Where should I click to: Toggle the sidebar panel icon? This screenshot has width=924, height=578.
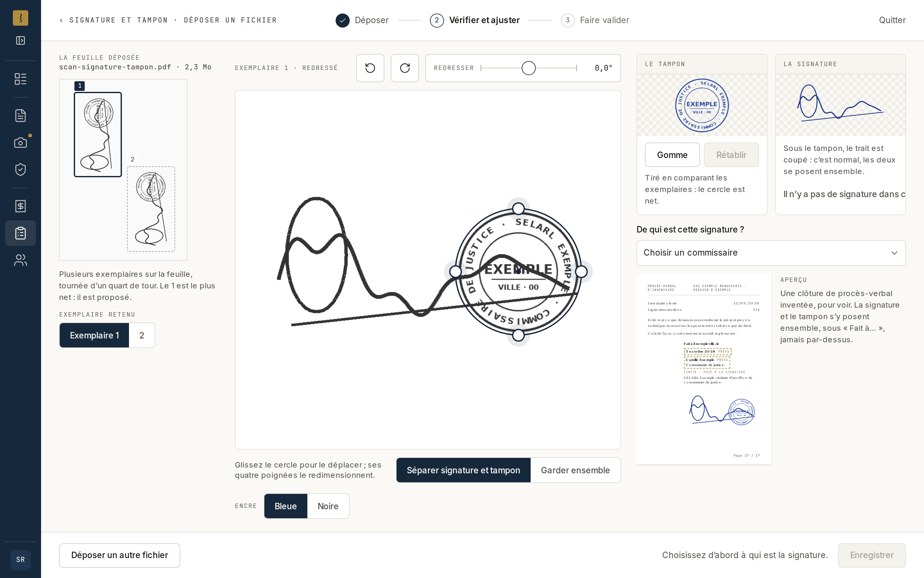coord(20,40)
